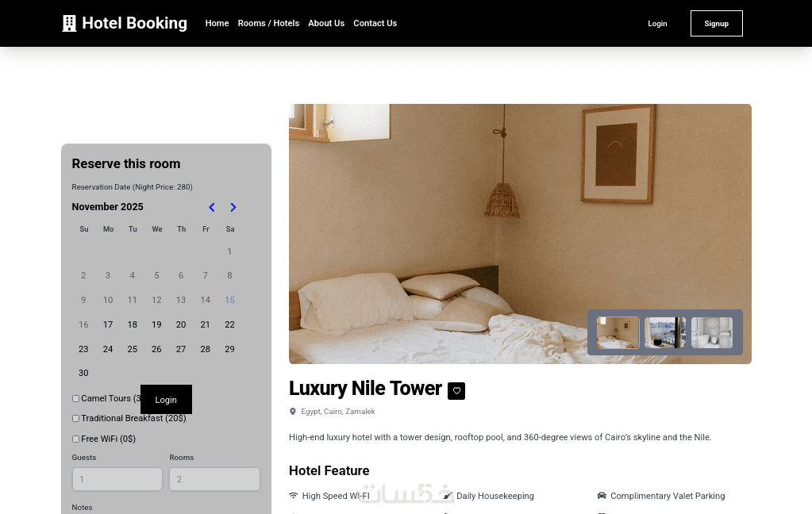Toggle the Free WiFi checkbox
Viewport: 812px width, 514px height.
[x=75, y=439]
